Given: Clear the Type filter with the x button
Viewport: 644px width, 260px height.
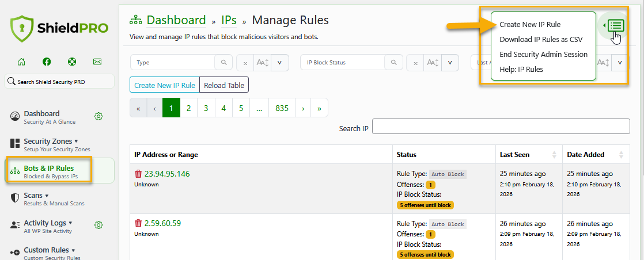Looking at the screenshot, I should click(x=245, y=63).
